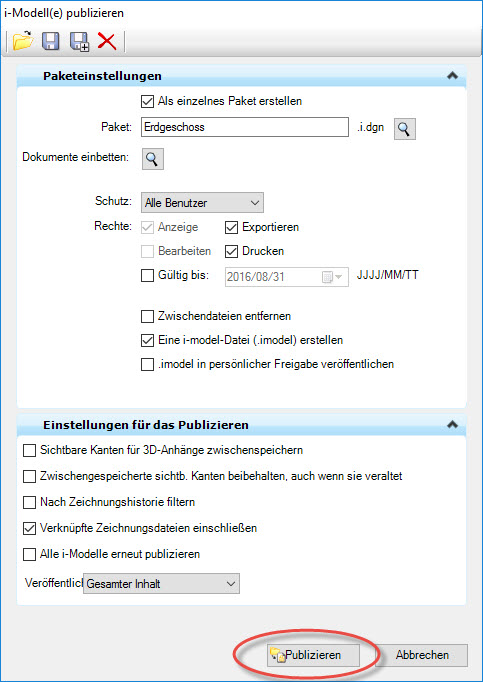Click the save-as floppy with plus icon
483x682 pixels.
[x=80, y=42]
